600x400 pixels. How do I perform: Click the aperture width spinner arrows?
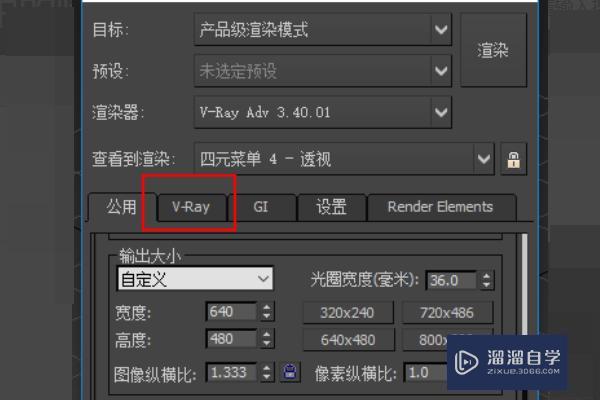(x=486, y=281)
